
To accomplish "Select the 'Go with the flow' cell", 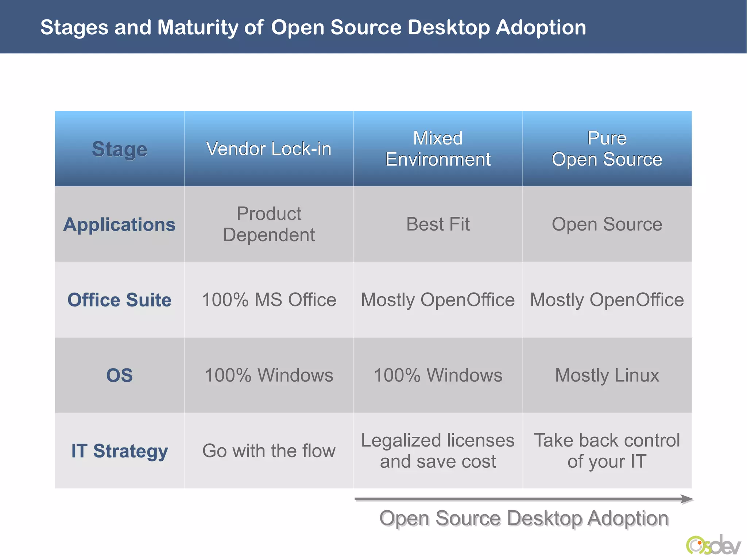I will [x=269, y=451].
